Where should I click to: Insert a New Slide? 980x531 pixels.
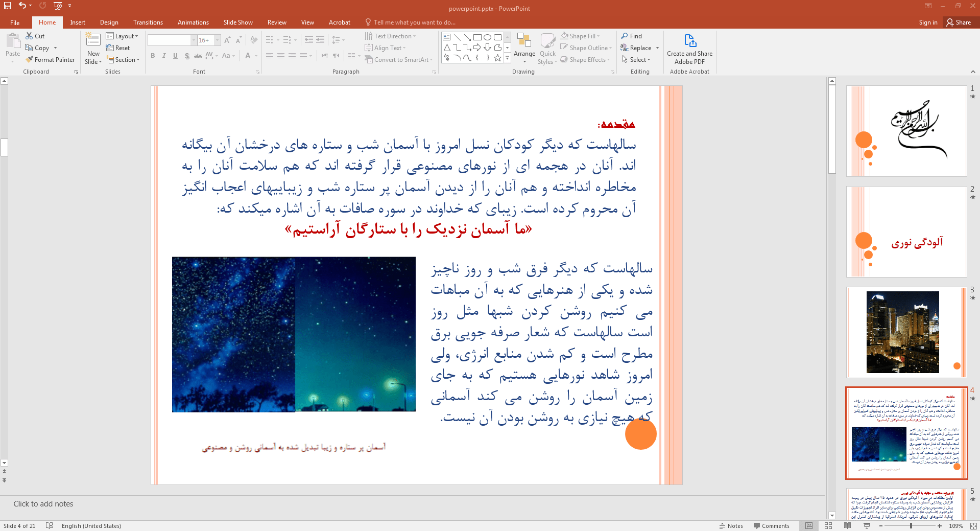pos(93,48)
